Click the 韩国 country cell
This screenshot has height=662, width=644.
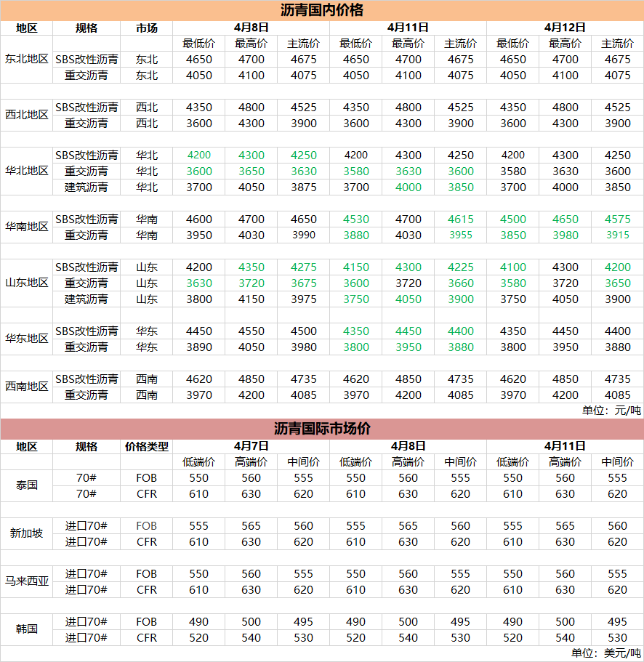pos(27,629)
